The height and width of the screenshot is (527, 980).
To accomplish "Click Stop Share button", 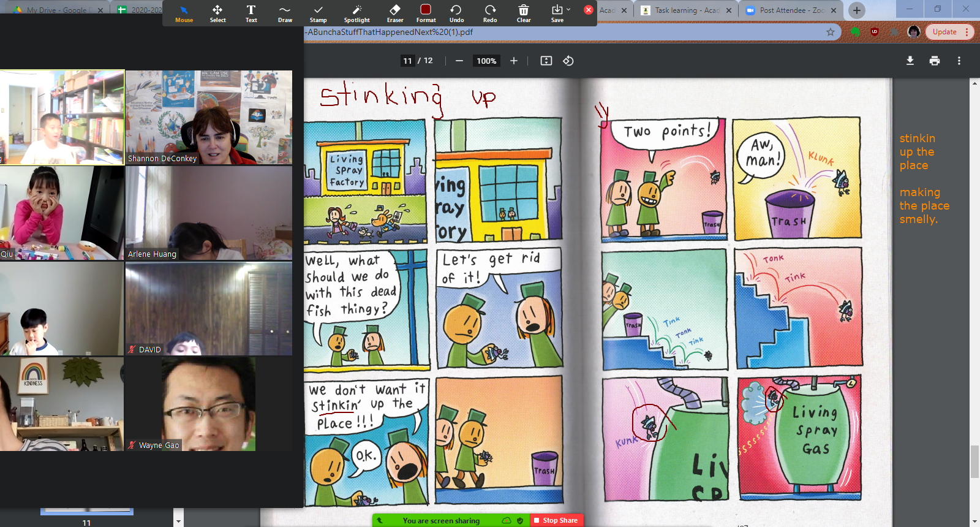I will (x=556, y=520).
